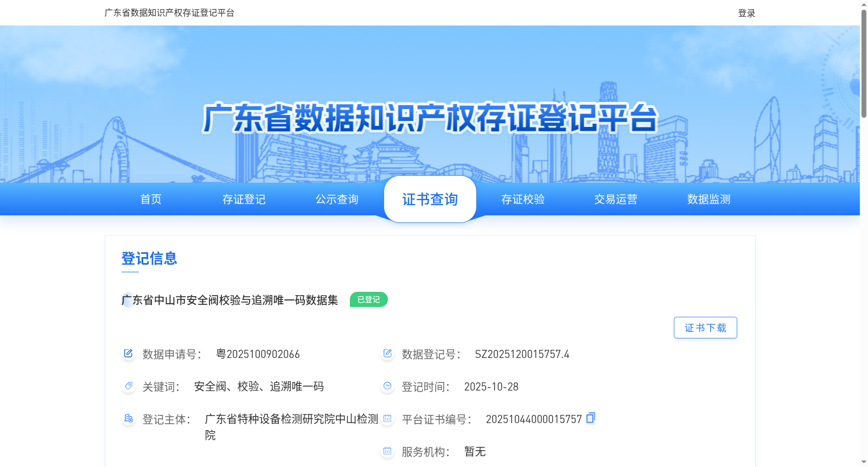868x467 pixels.
Task: Open the 交易运营 tab
Action: 616,199
